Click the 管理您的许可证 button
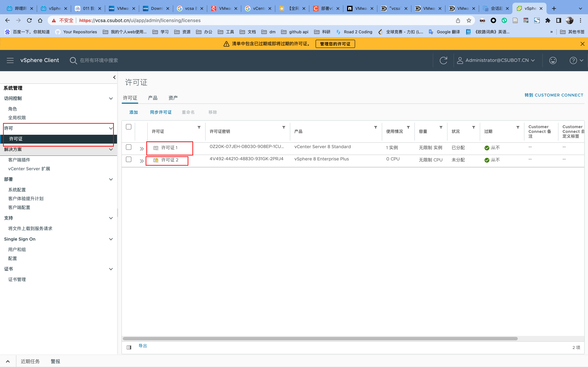588x367 pixels. (x=335, y=44)
